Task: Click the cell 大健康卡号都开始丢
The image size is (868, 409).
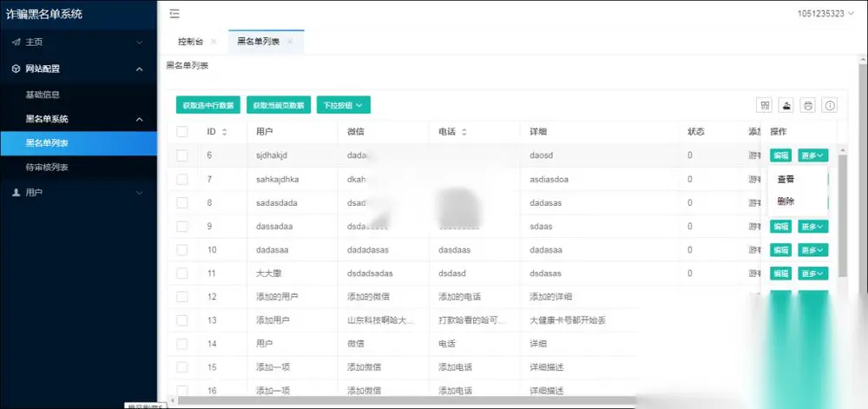Action: pos(568,320)
